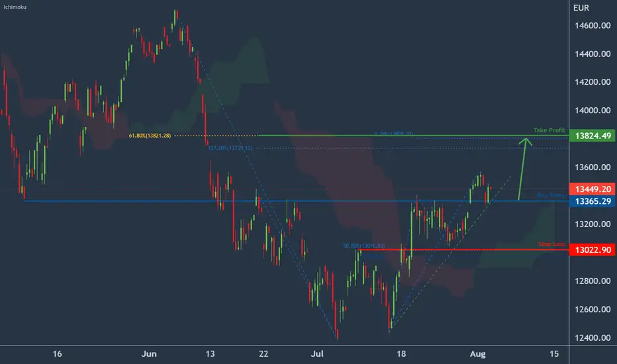This screenshot has width=617, height=364.
Task: Click the 18 date on time axis
Action: pos(401,354)
